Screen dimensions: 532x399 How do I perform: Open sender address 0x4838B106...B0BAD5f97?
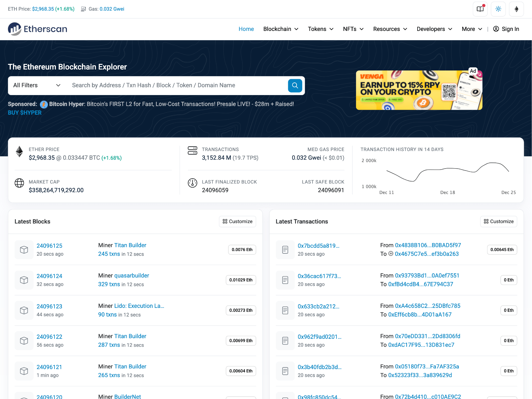(x=428, y=245)
